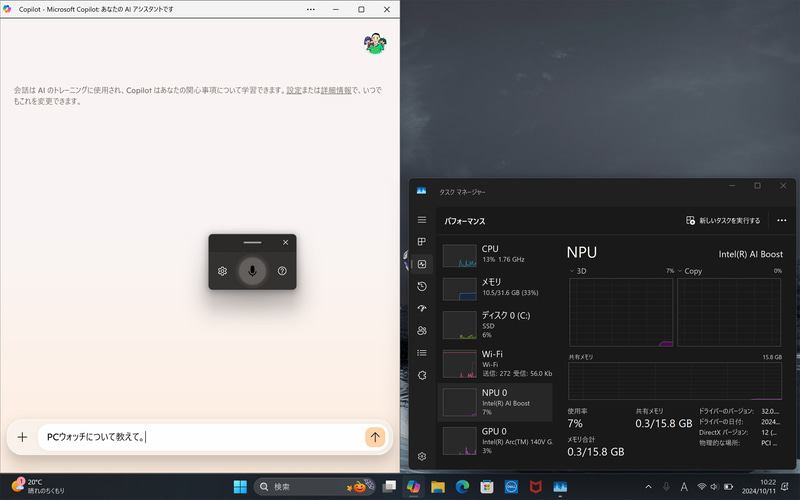This screenshot has height=500, width=800.
Task: Open Users page in Task Manager sidebar
Action: point(421,331)
